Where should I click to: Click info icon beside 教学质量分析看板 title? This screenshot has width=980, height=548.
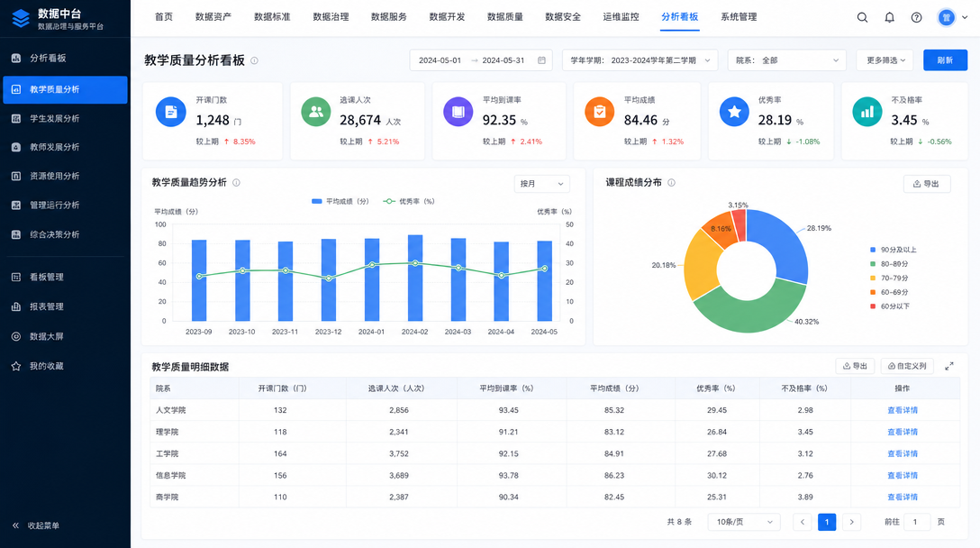coord(254,60)
